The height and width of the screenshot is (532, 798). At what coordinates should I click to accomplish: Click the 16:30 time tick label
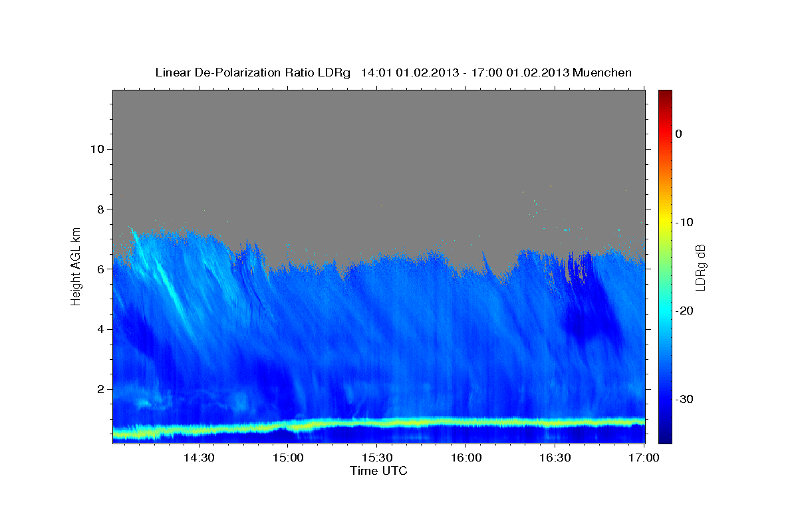click(555, 458)
